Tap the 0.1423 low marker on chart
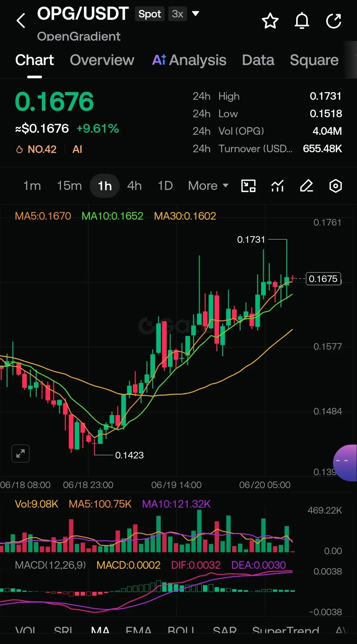This screenshot has width=357, height=644. [x=129, y=455]
